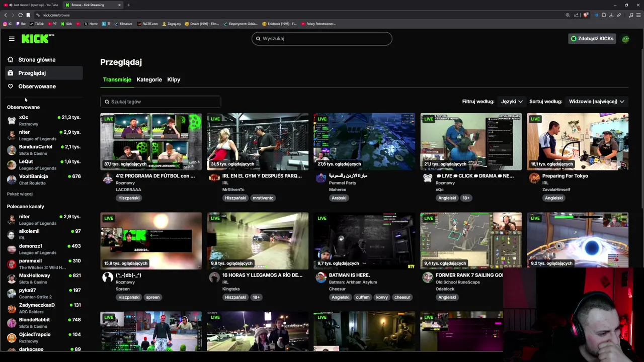The width and height of the screenshot is (644, 362).
Task: Switch to the Just dance YouTube tab
Action: tap(32, 5)
